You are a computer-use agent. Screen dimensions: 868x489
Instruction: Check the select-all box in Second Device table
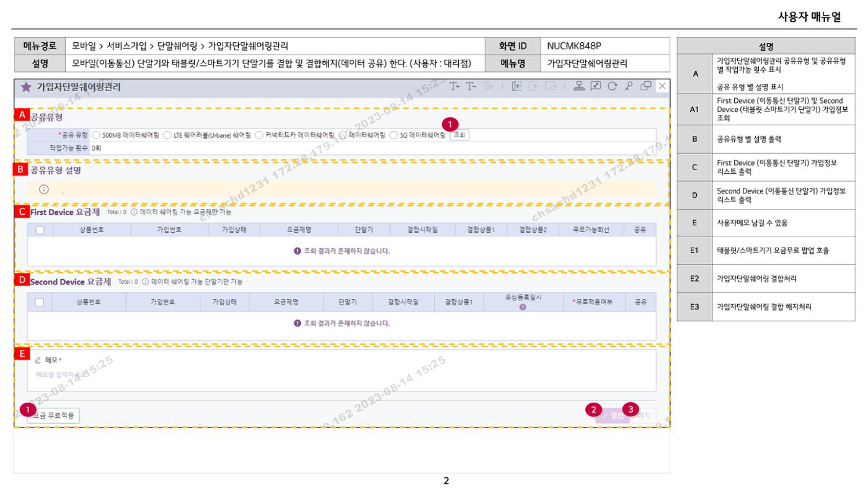(x=40, y=302)
